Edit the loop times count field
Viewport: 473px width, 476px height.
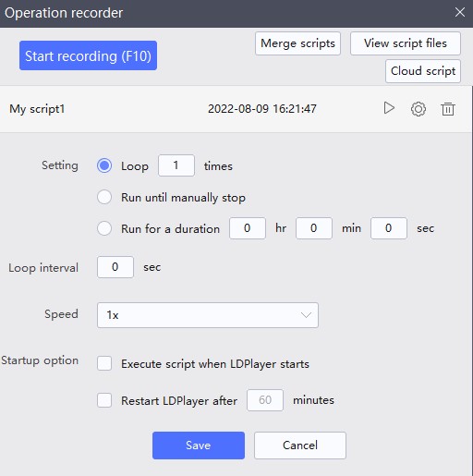[x=176, y=165]
